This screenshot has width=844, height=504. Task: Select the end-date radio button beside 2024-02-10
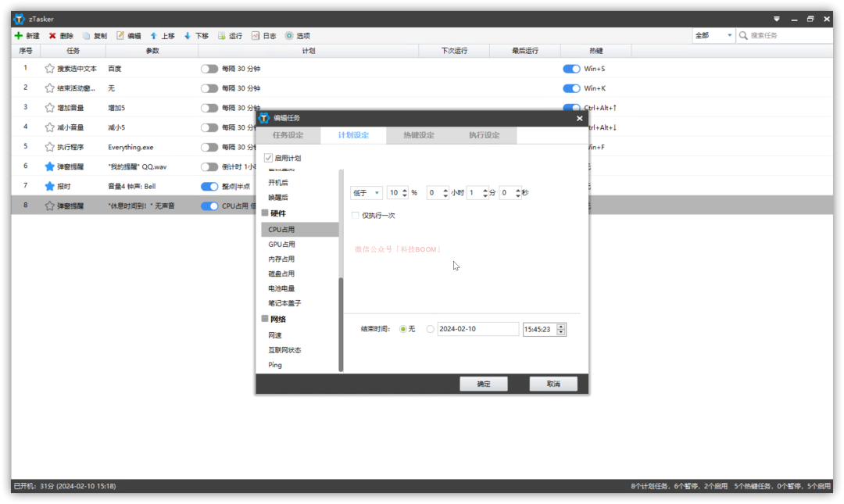(x=430, y=329)
